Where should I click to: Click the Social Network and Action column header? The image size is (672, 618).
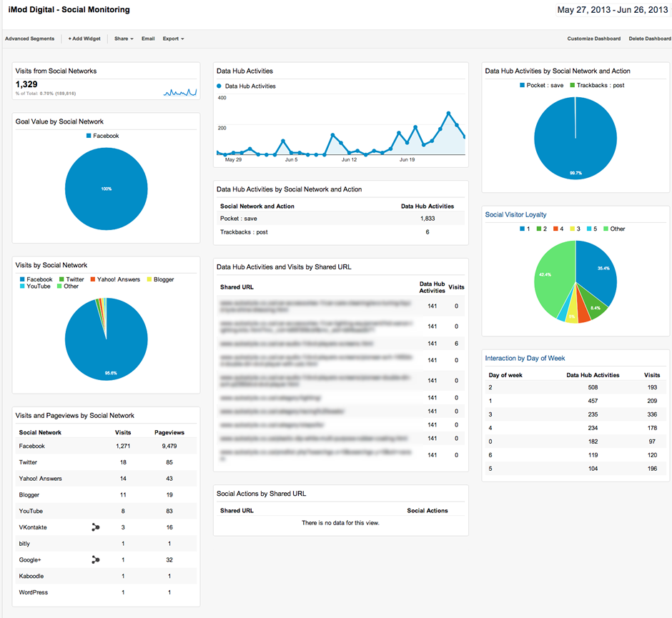(257, 206)
